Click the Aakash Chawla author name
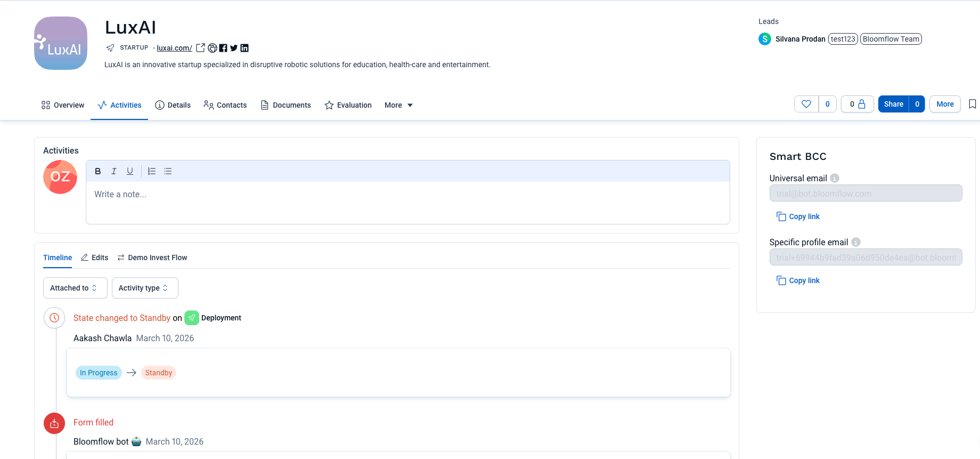 pos(102,338)
